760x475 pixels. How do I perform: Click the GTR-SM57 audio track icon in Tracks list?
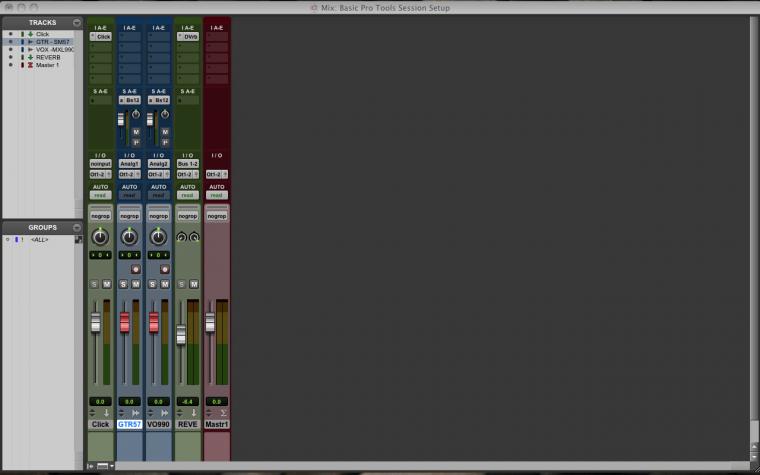click(31, 42)
